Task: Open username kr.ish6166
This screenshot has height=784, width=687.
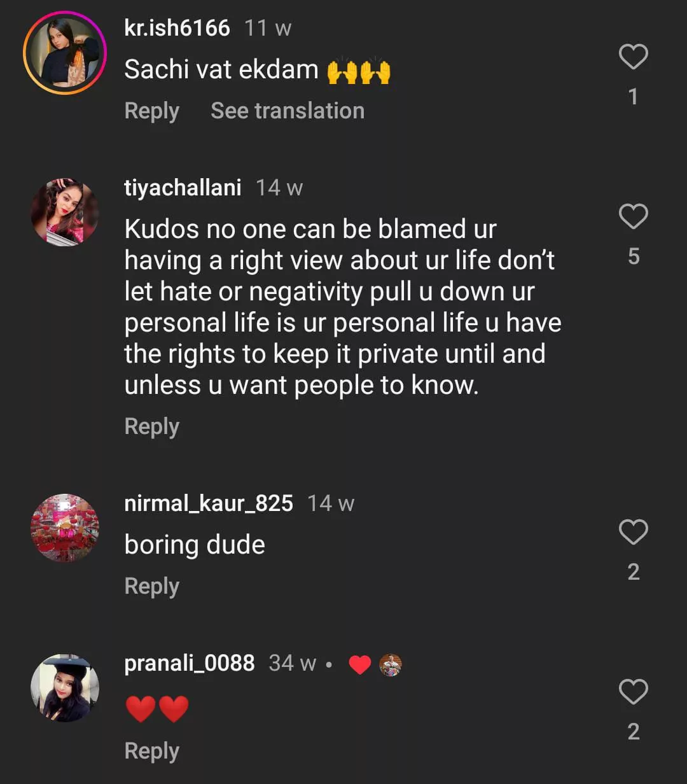Action: (x=177, y=28)
